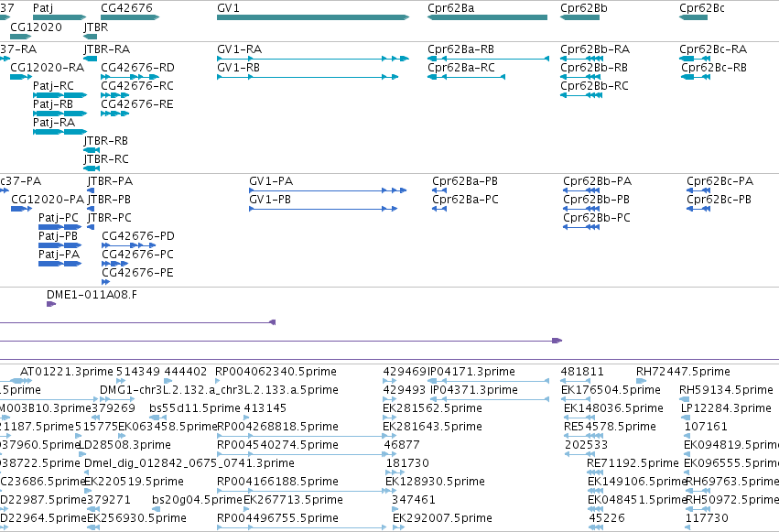Image resolution: width=779 pixels, height=532 pixels.
Task: Select EST RH72447.5prime
Action: 642,381
